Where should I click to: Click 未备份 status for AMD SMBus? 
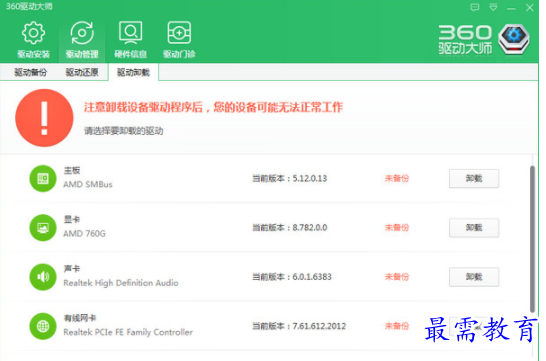pos(397,179)
